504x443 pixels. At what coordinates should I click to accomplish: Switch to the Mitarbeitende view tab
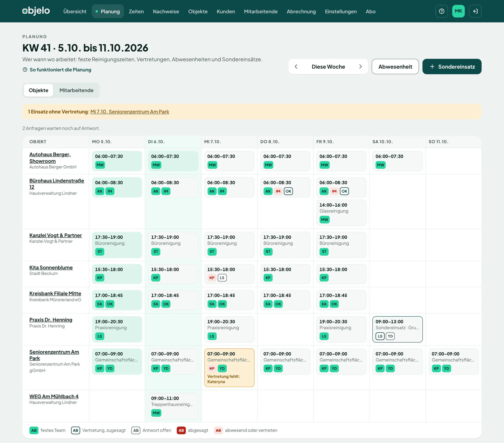coord(76,90)
